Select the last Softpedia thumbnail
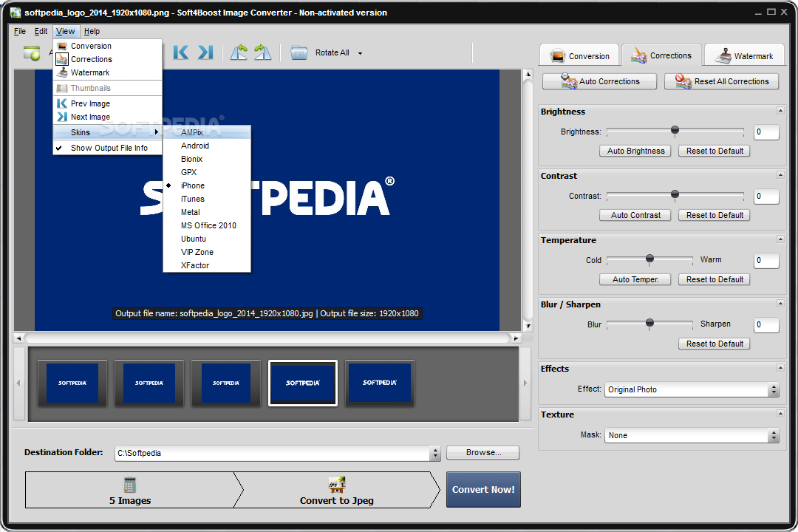 click(x=380, y=383)
